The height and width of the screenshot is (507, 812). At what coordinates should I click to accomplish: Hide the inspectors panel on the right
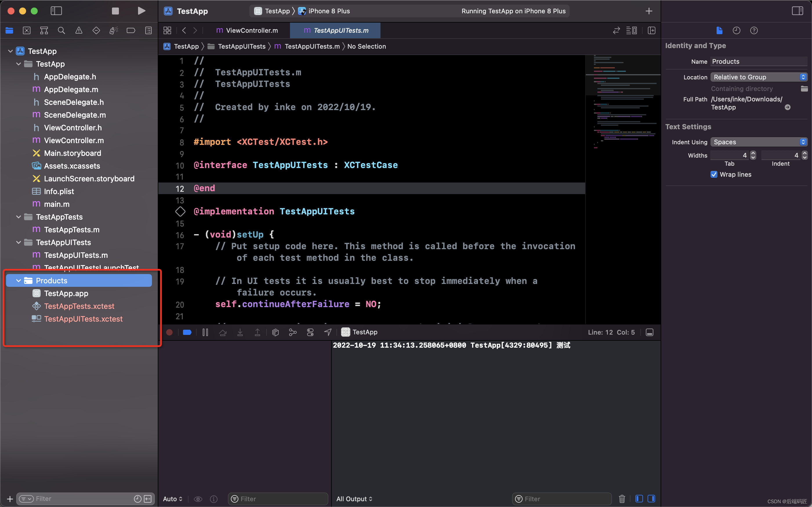point(797,11)
